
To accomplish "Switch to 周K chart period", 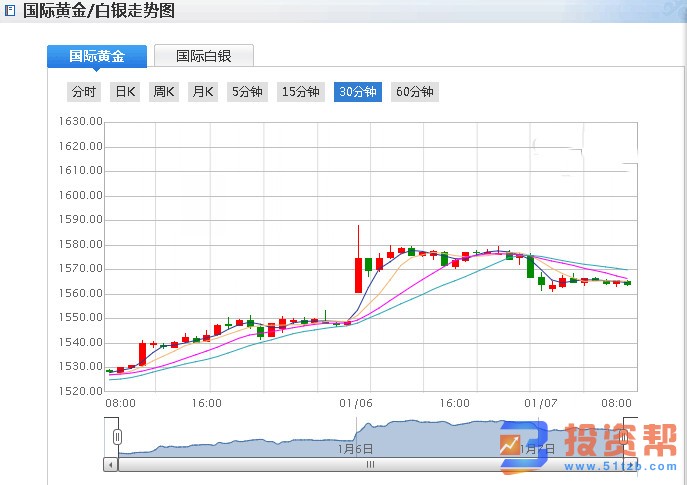I will [x=164, y=92].
